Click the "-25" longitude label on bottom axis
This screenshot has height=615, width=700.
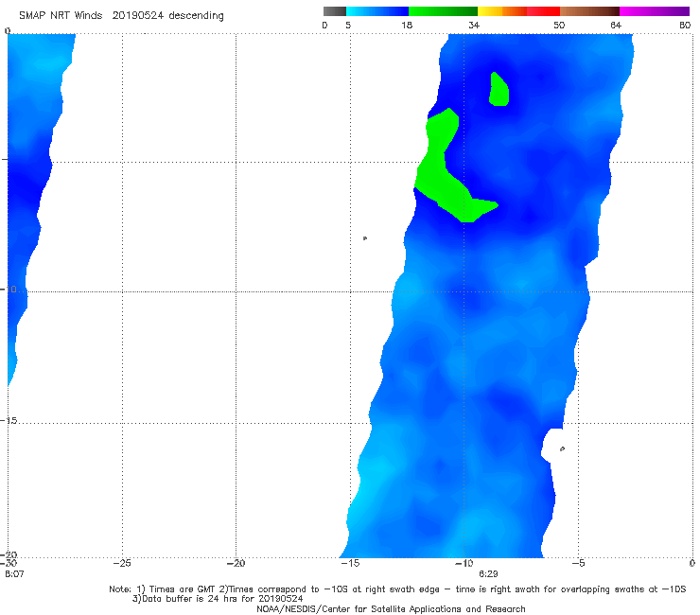(122, 563)
